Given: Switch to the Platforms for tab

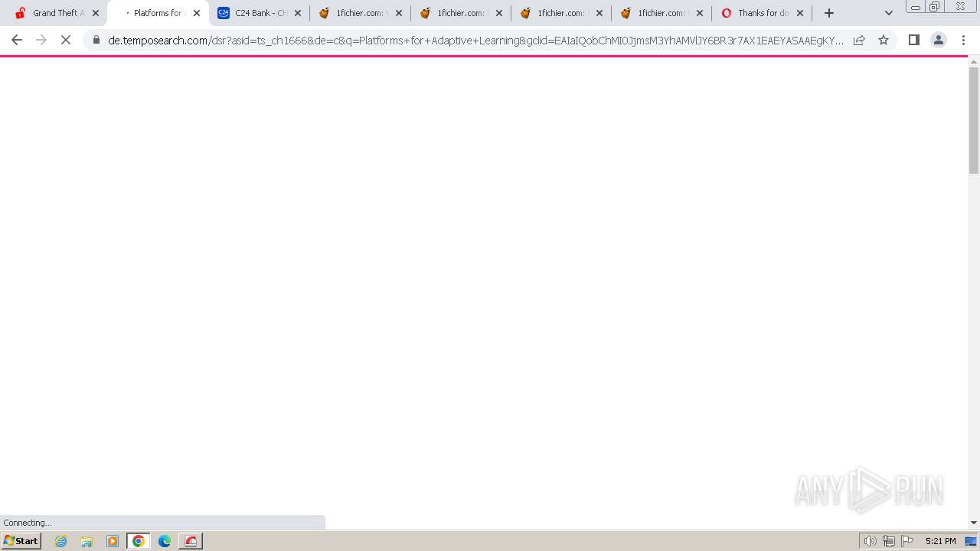Looking at the screenshot, I should (x=157, y=13).
